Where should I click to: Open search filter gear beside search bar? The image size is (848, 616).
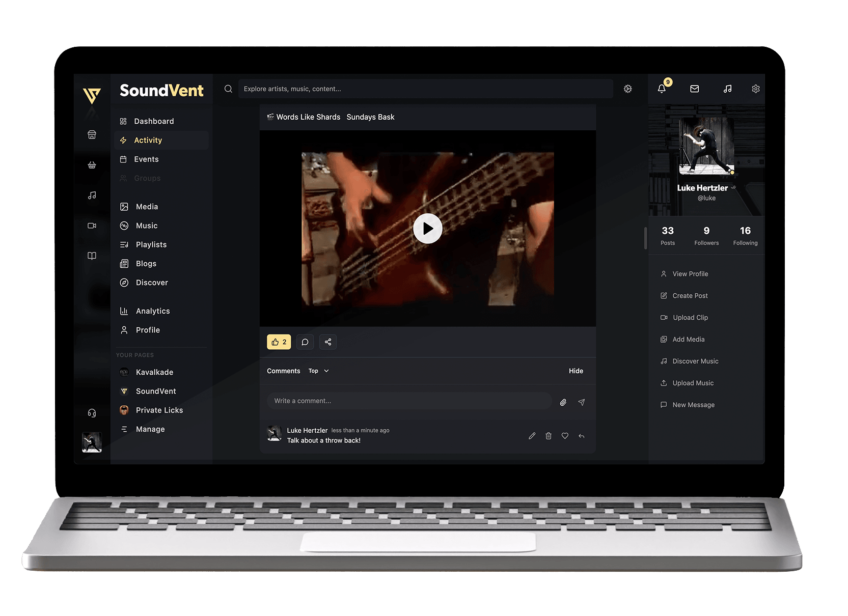pos(627,89)
